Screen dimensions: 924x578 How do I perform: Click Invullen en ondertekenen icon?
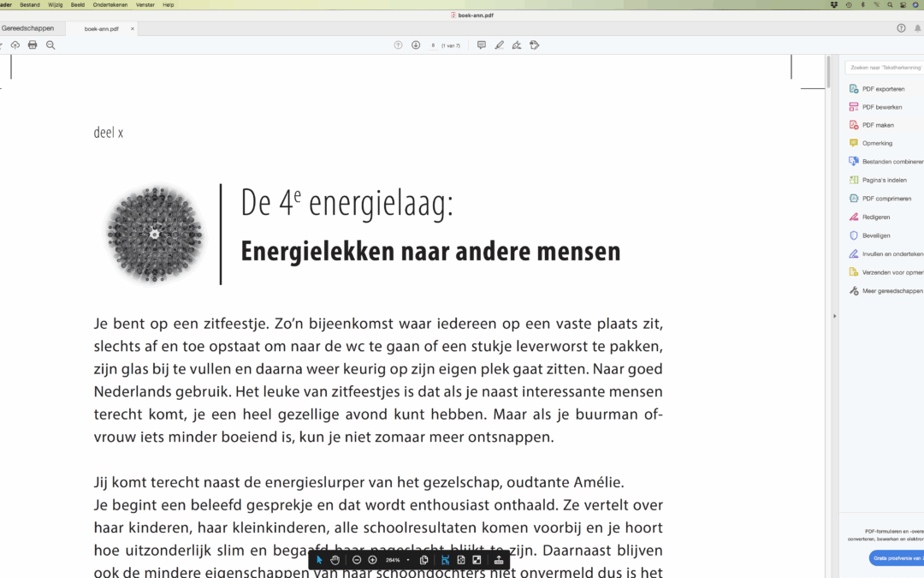[x=853, y=253]
